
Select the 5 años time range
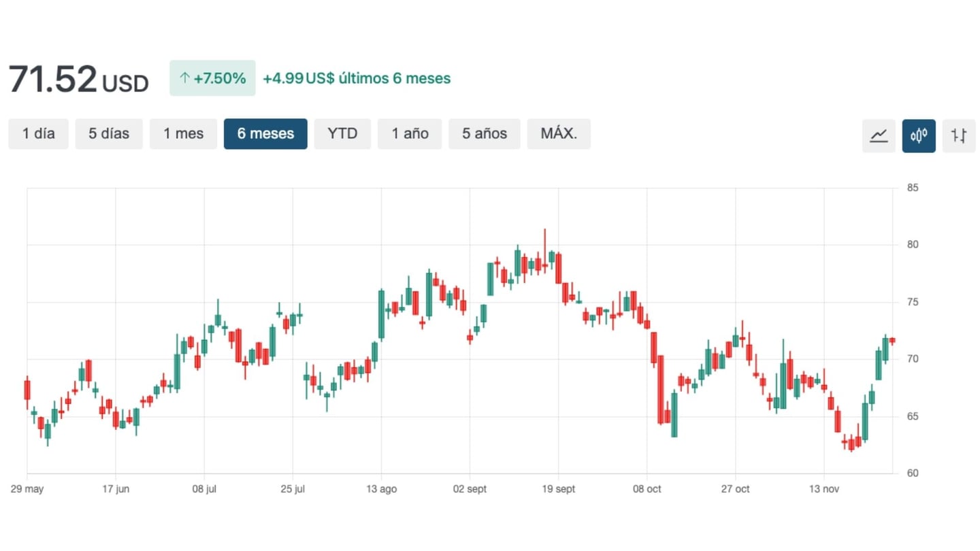click(x=484, y=133)
